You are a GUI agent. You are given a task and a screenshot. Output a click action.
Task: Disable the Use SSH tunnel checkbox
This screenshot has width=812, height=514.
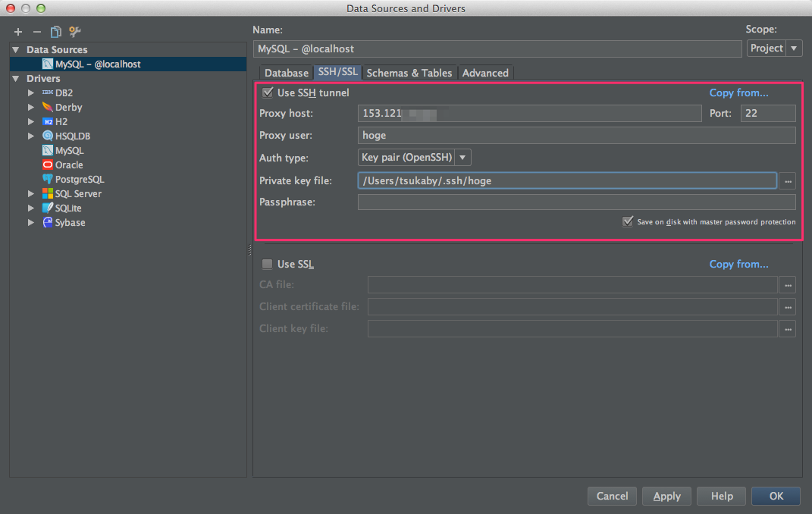pyautogui.click(x=267, y=93)
